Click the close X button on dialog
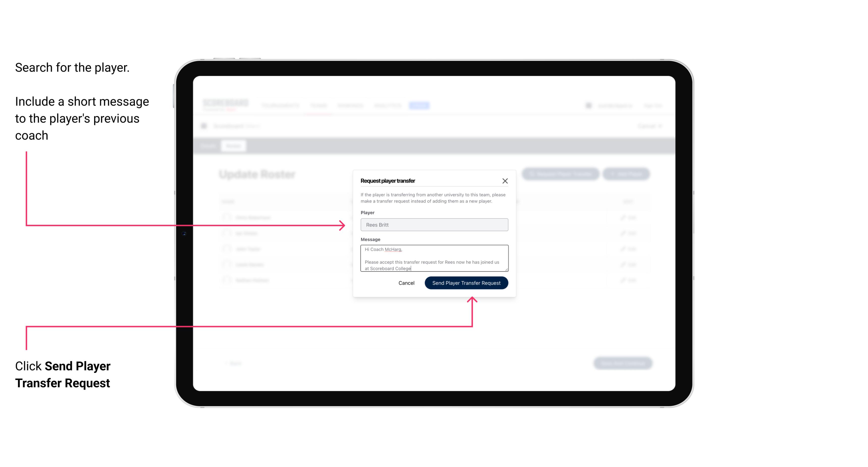Screen dimensions: 868x467 (505, 181)
